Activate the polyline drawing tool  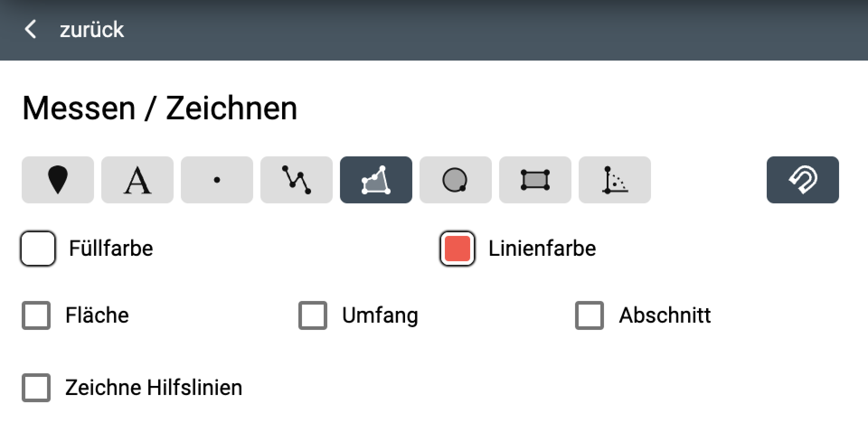click(x=297, y=180)
